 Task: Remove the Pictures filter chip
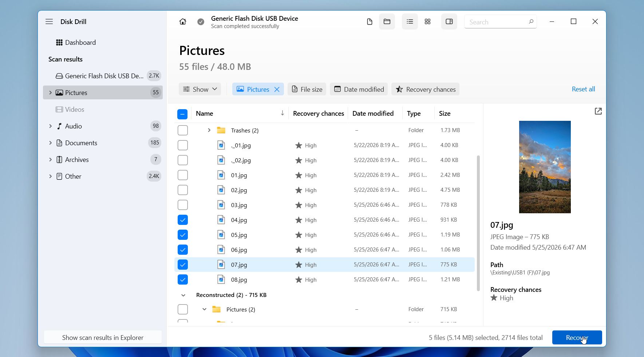click(277, 89)
